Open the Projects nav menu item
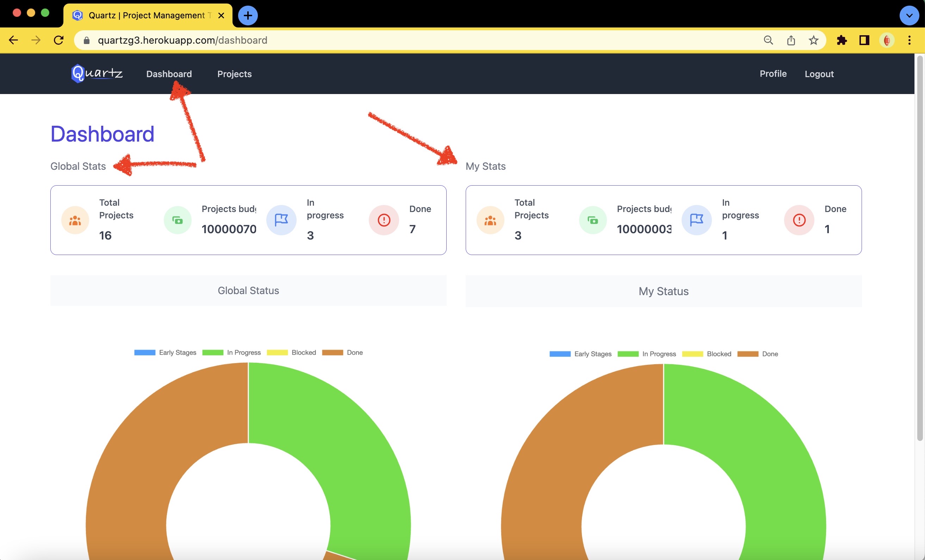925x560 pixels. (234, 74)
